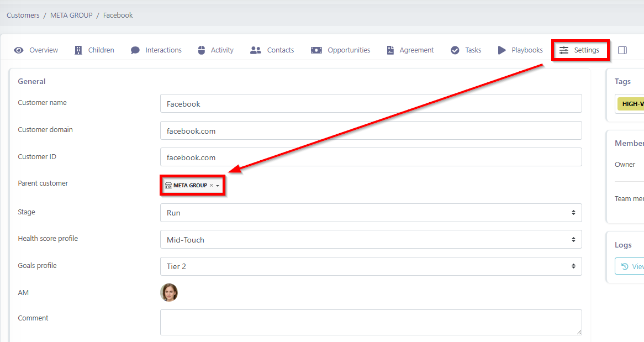The width and height of the screenshot is (644, 342).
Task: Click the Contacts people icon
Action: 255,50
